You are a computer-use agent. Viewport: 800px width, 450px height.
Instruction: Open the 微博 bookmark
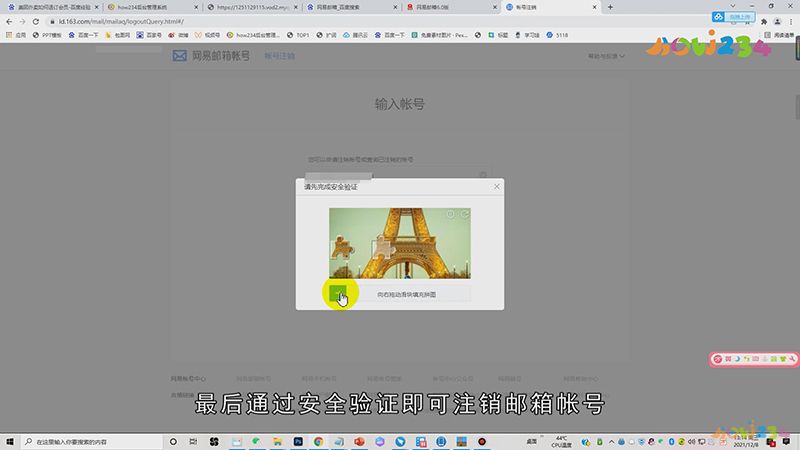click(x=178, y=35)
